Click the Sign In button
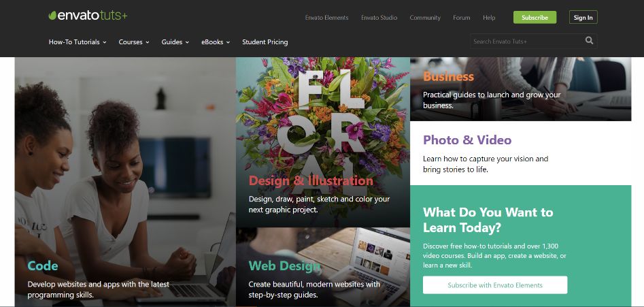The image size is (644, 307). pos(583,17)
